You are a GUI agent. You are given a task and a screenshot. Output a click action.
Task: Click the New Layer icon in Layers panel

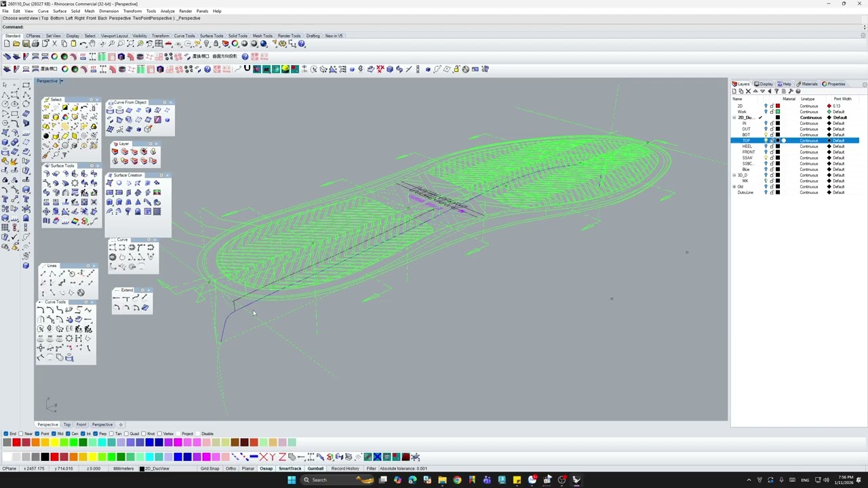tap(734, 91)
